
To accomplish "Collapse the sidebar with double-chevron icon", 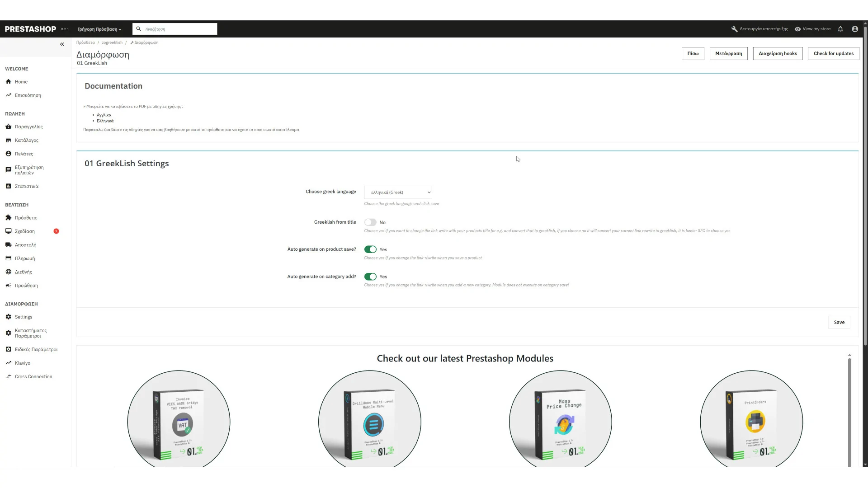I will [62, 44].
